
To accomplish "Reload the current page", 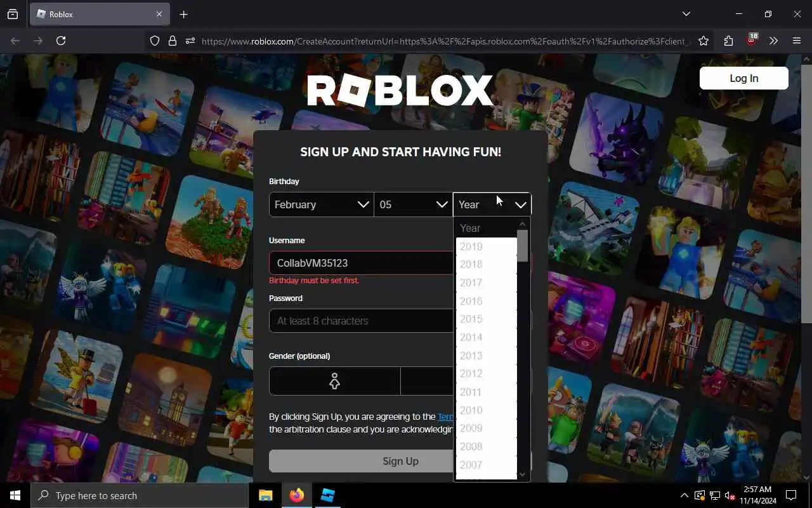I will [x=61, y=41].
